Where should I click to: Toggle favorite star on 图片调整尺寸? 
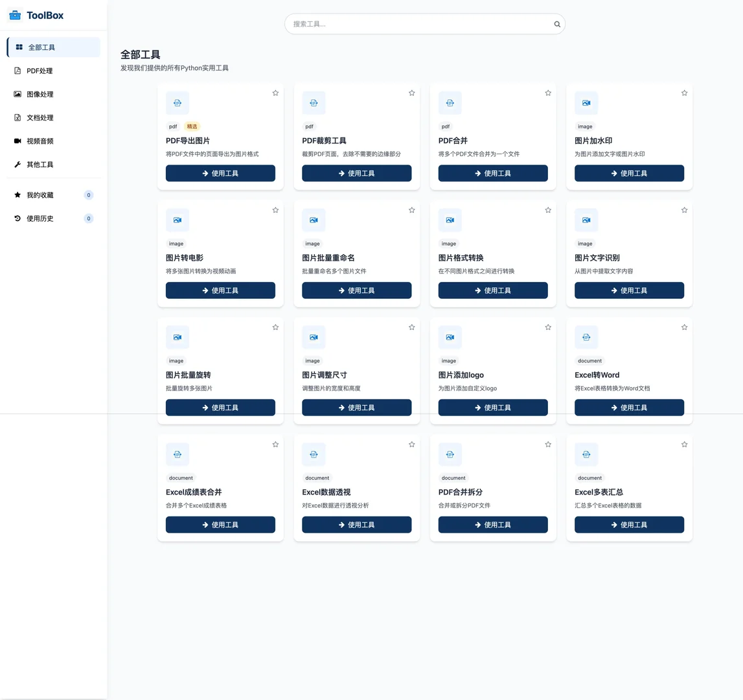(x=412, y=327)
